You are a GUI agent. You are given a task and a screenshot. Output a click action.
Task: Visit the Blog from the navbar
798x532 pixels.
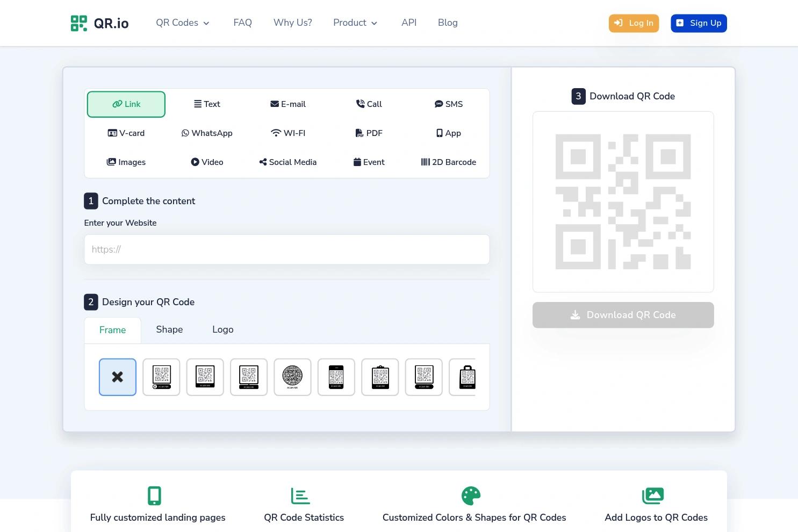coord(448,23)
